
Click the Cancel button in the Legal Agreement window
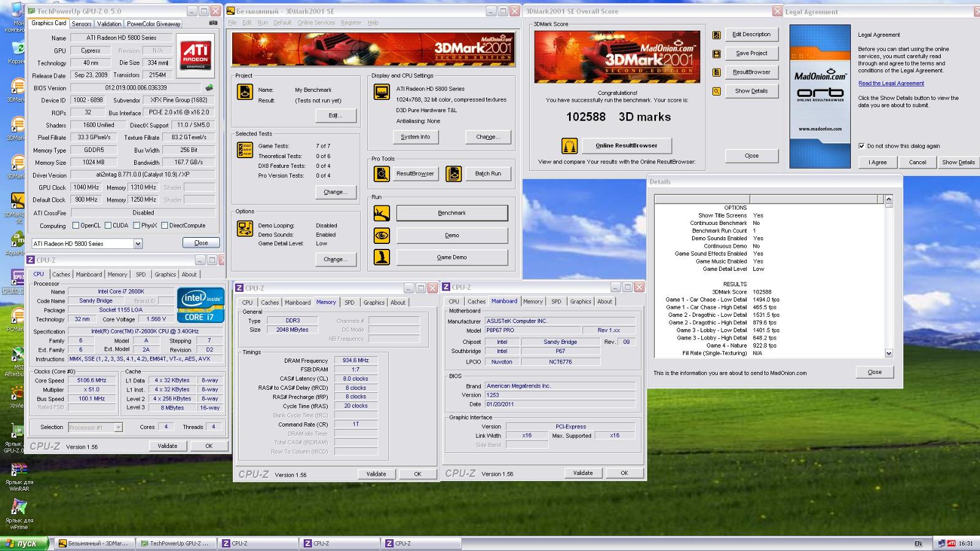(918, 162)
